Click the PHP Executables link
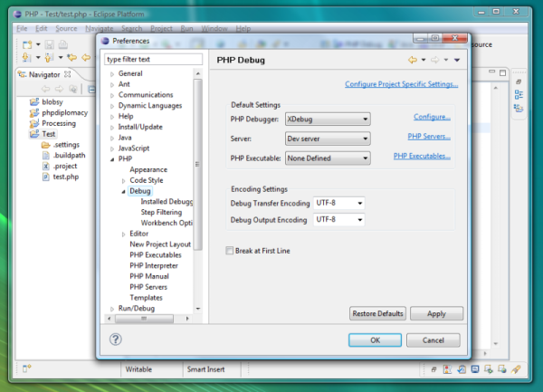The width and height of the screenshot is (543, 392). click(x=422, y=157)
